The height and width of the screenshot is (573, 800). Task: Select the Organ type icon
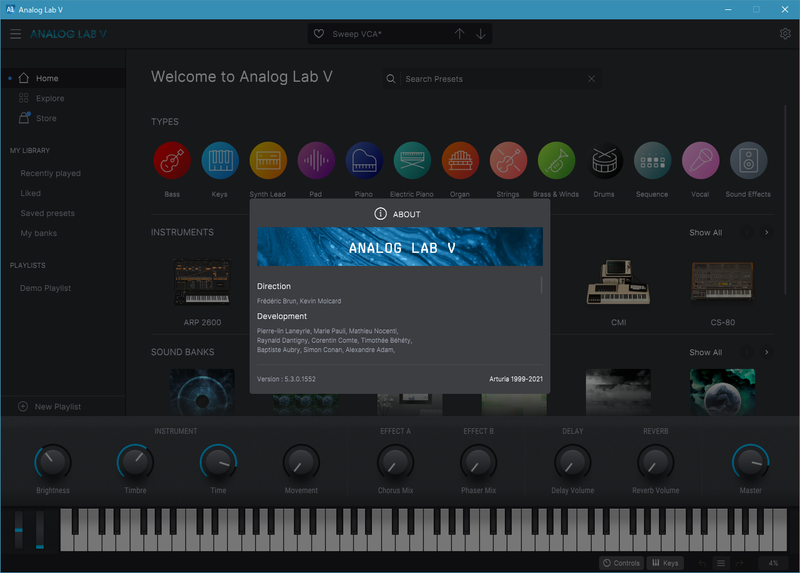pos(460,160)
